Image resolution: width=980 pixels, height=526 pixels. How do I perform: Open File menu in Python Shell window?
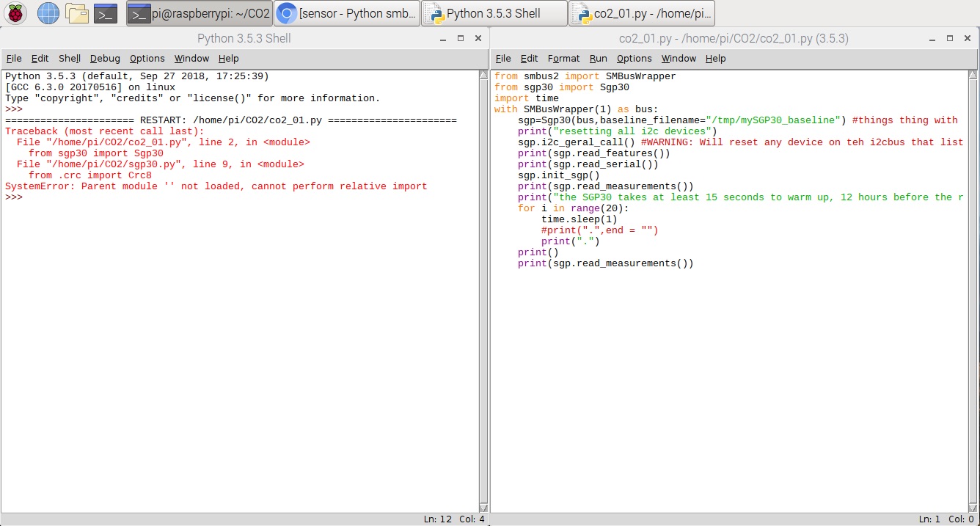tap(14, 59)
